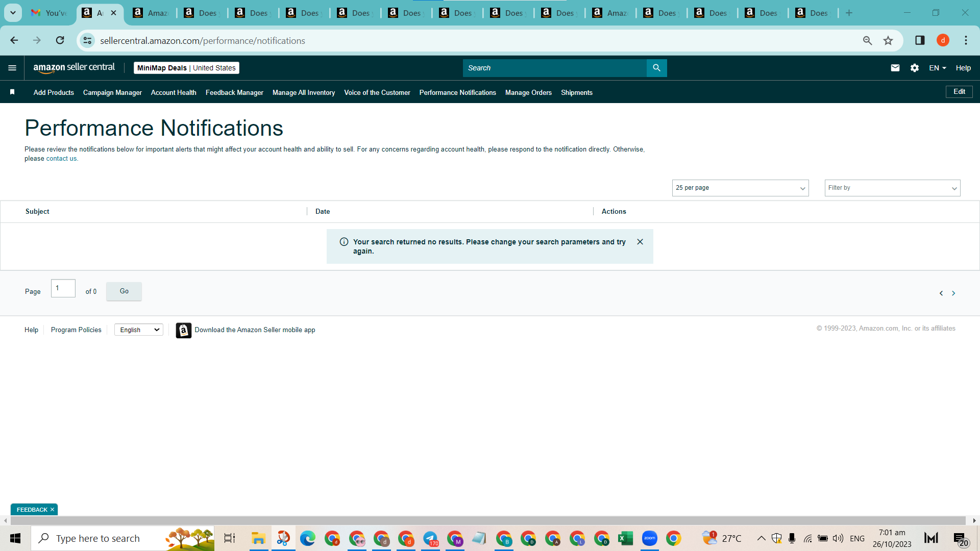The image size is (980, 551).
Task: Open the tab search dropdown
Action: [x=13, y=13]
